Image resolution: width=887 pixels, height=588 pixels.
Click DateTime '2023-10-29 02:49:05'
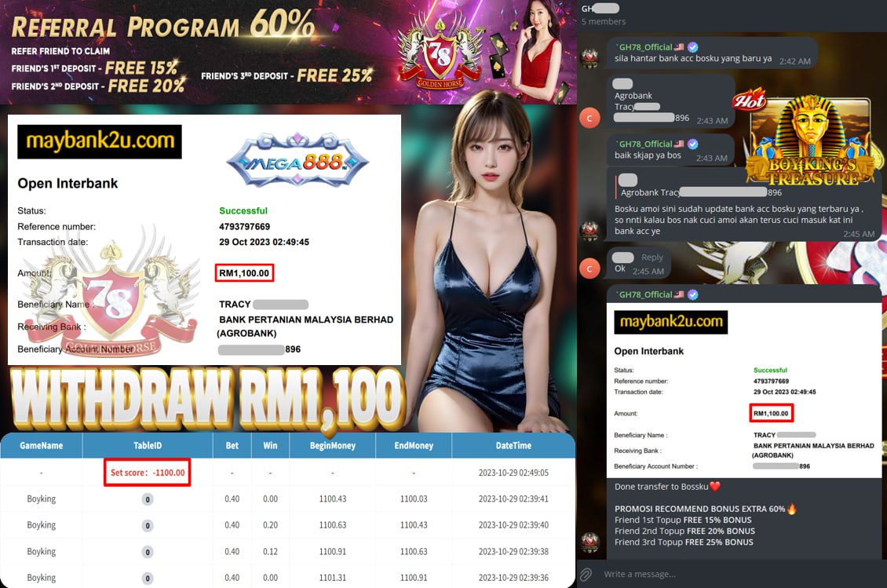[x=513, y=473]
